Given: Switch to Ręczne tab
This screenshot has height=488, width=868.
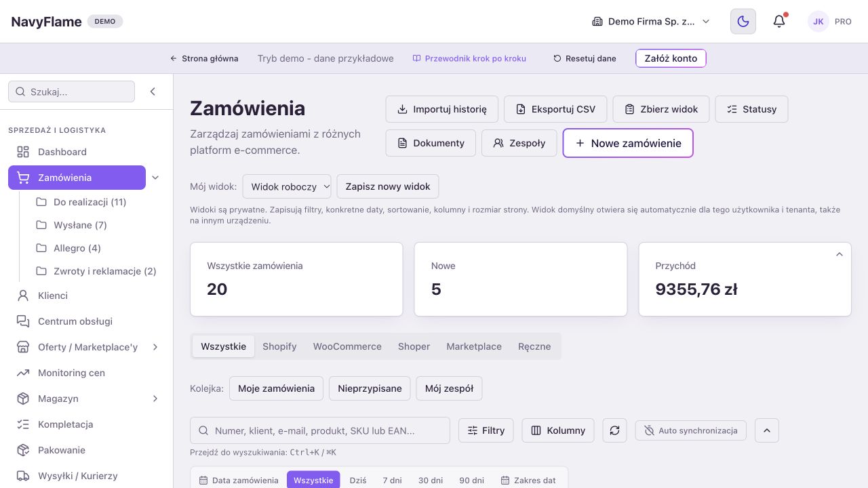Looking at the screenshot, I should tap(534, 346).
